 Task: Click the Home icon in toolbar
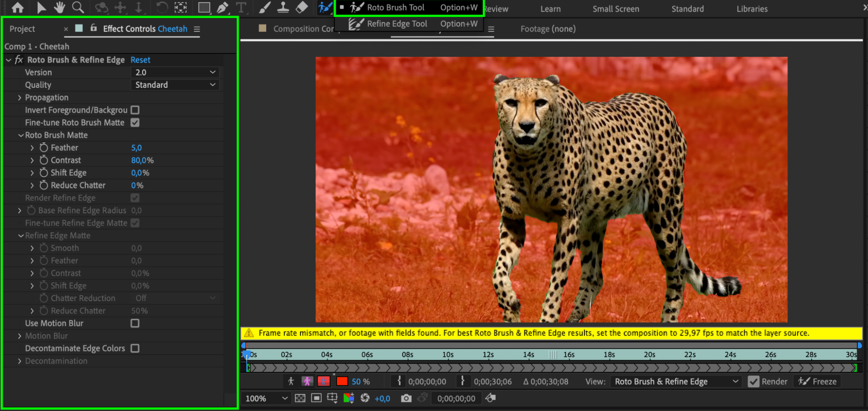click(x=18, y=7)
